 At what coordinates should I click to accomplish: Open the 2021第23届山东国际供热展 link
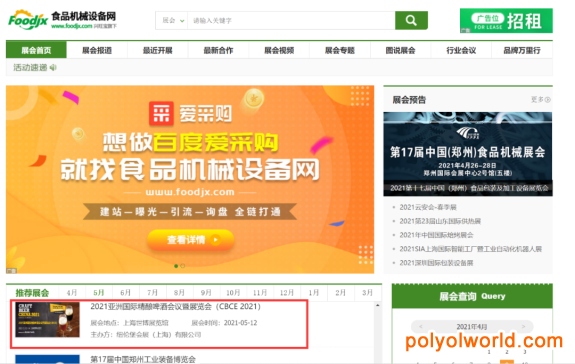click(x=440, y=221)
